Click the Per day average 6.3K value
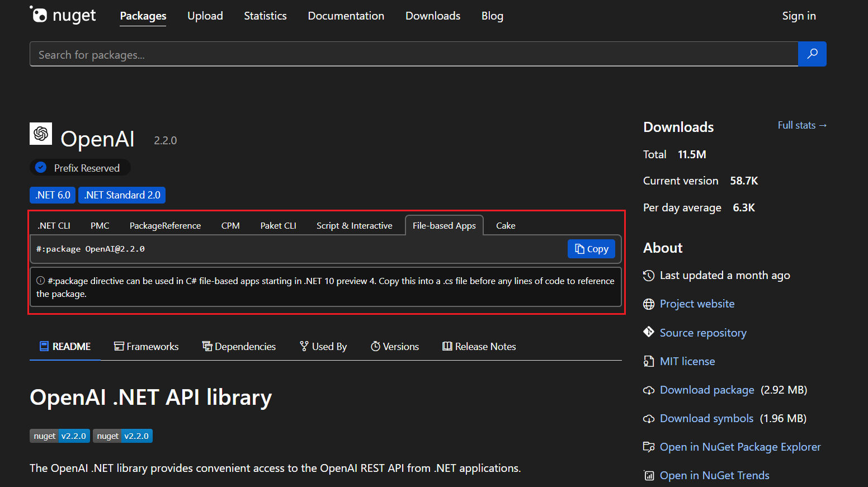Image resolution: width=868 pixels, height=487 pixels. 744,207
